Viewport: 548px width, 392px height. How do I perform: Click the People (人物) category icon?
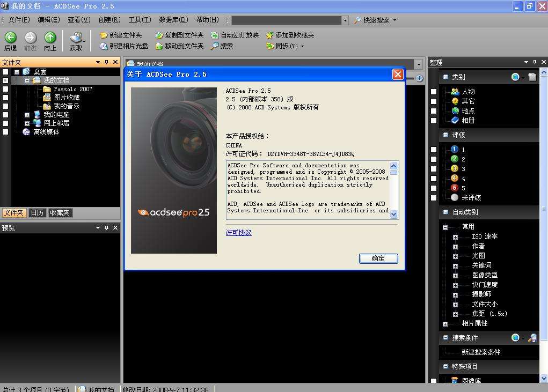pos(455,92)
